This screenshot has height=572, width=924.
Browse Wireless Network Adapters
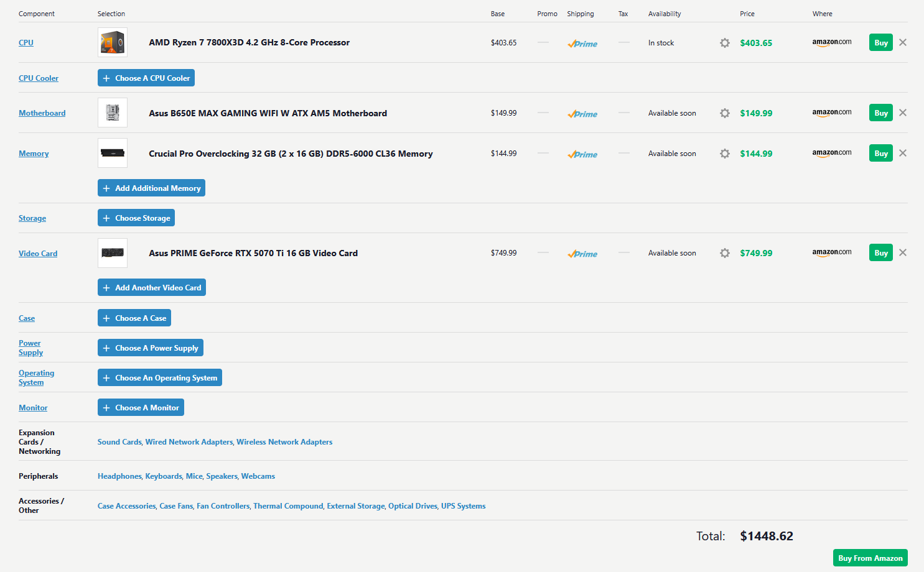284,442
